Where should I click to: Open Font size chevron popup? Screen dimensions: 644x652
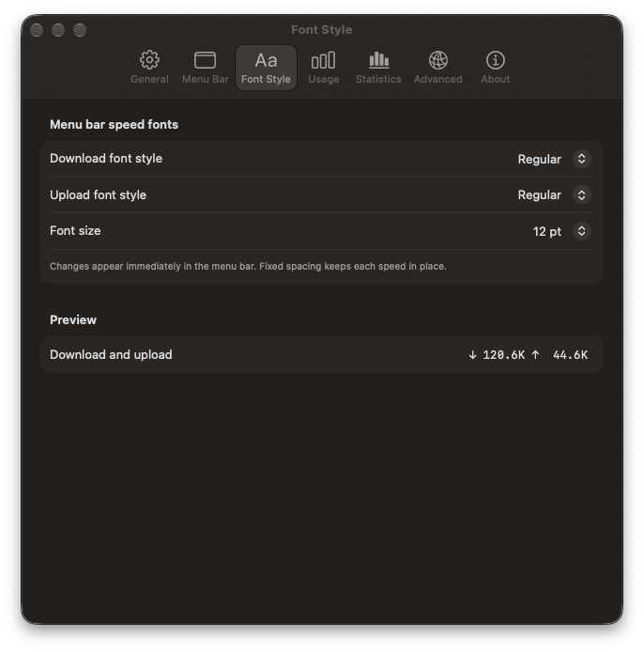click(582, 231)
